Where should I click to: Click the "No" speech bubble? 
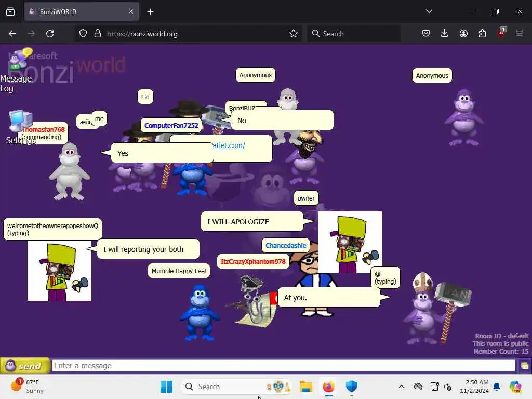282,120
